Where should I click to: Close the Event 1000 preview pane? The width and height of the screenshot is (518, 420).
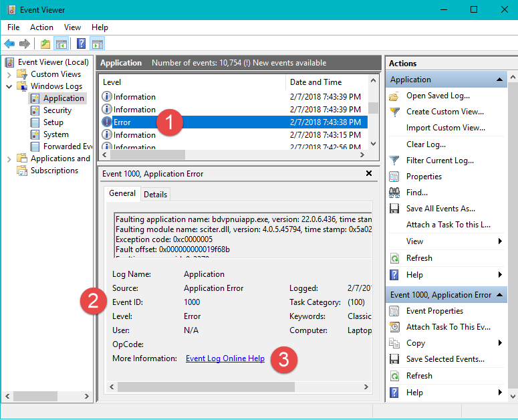[369, 173]
